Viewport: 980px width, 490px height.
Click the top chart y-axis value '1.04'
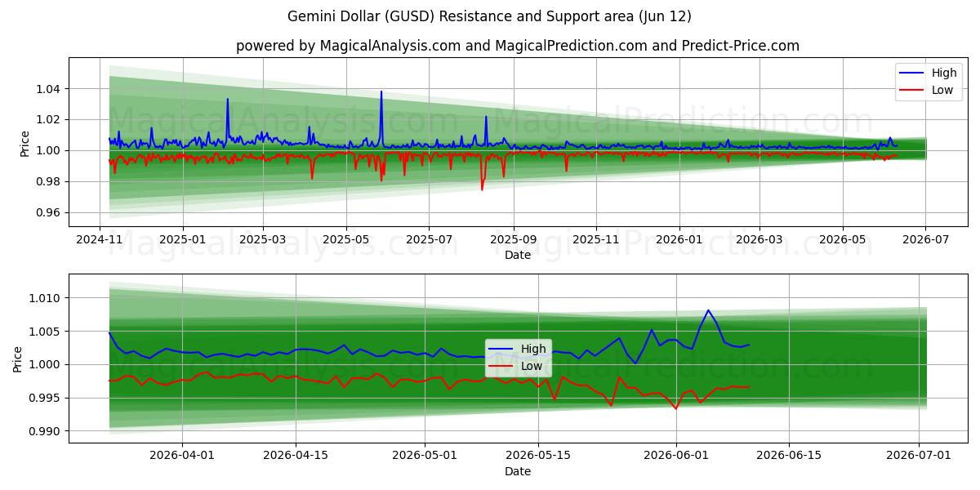49,88
